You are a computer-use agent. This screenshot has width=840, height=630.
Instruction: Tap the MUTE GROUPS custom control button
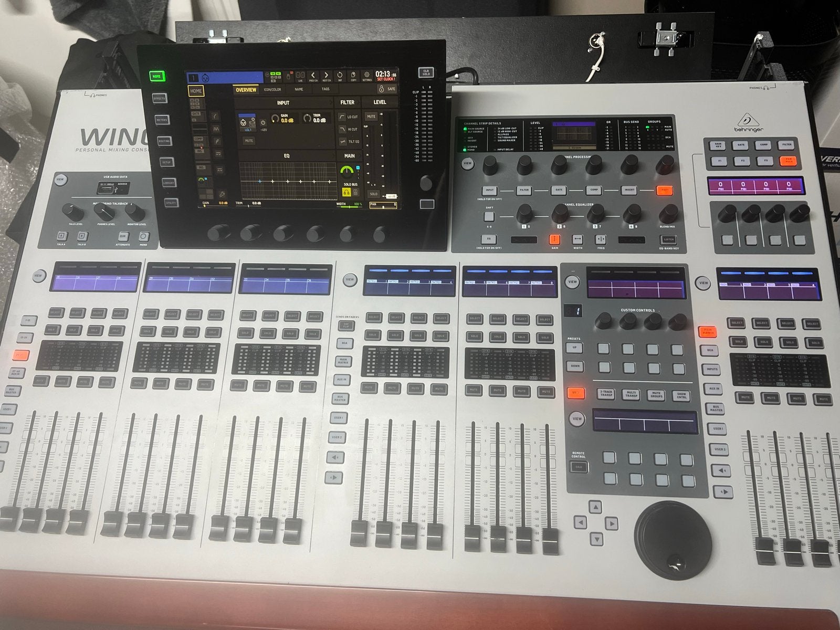point(656,394)
